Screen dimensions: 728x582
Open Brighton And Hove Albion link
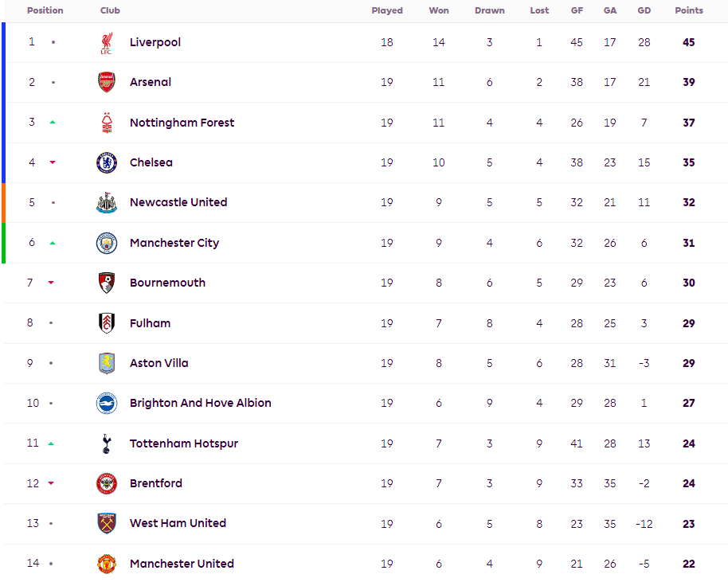pos(201,403)
